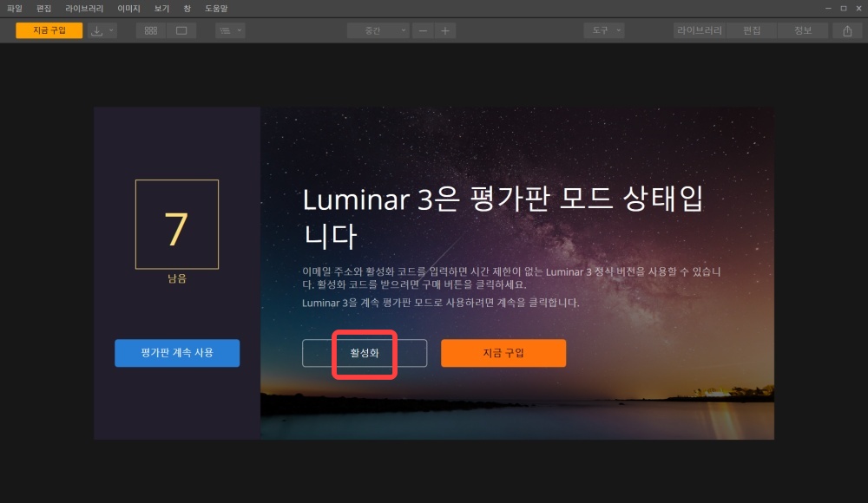This screenshot has height=503, width=868.
Task: Click the zoom in plus icon
Action: [x=445, y=31]
